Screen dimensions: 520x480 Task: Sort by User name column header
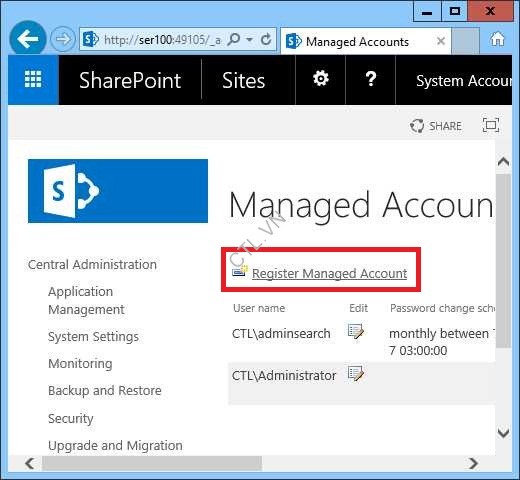[x=259, y=308]
